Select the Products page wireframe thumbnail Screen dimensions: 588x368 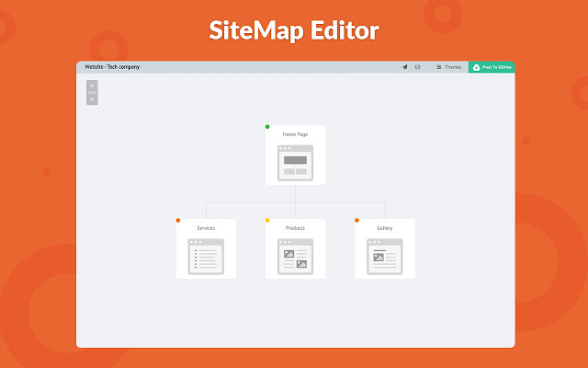(295, 257)
